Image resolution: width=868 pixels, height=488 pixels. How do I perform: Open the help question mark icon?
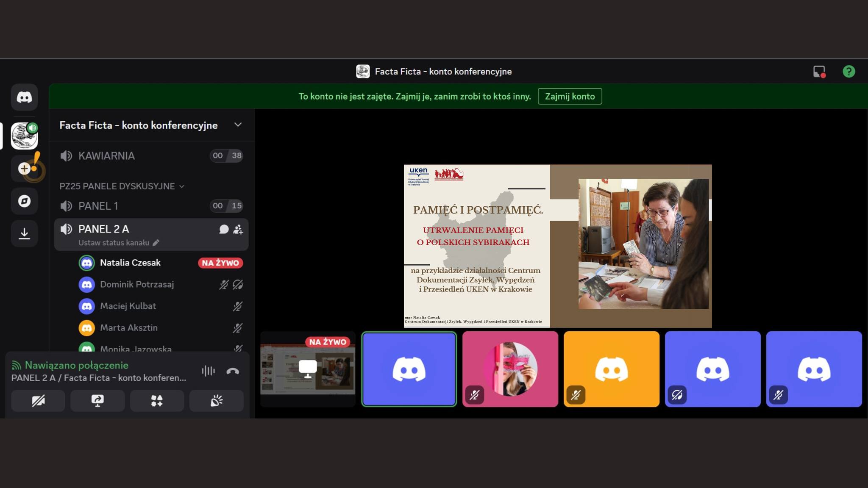click(x=849, y=72)
